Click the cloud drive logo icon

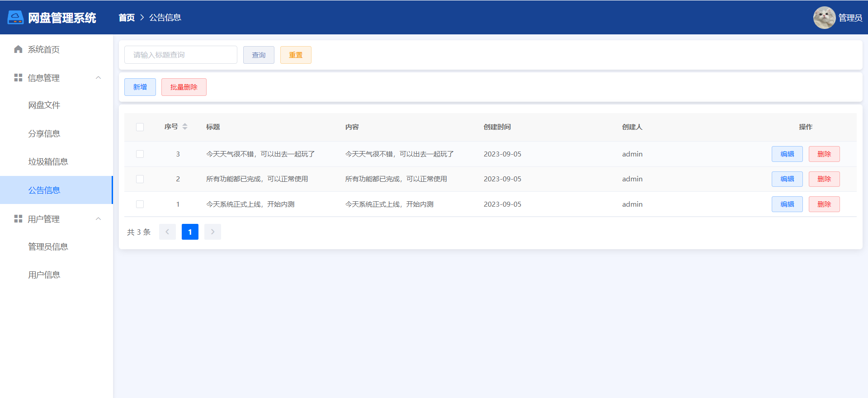point(15,18)
